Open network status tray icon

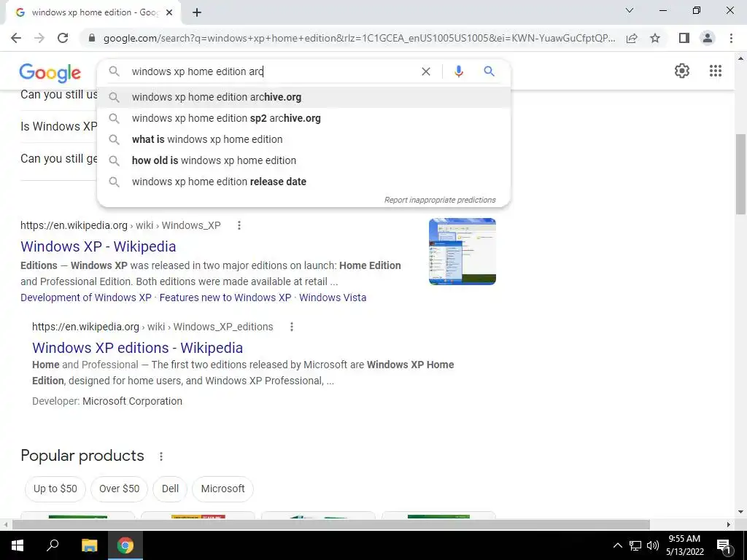[635, 545]
